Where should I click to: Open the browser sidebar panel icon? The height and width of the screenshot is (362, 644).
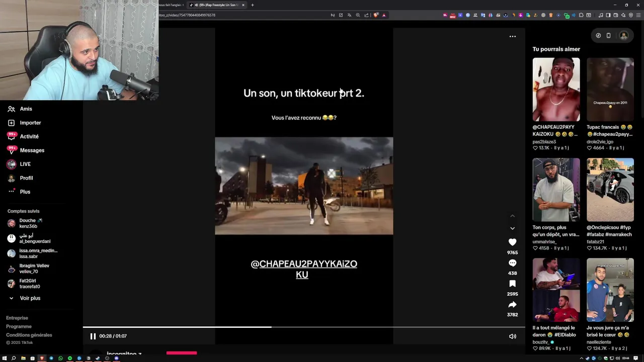[608, 15]
